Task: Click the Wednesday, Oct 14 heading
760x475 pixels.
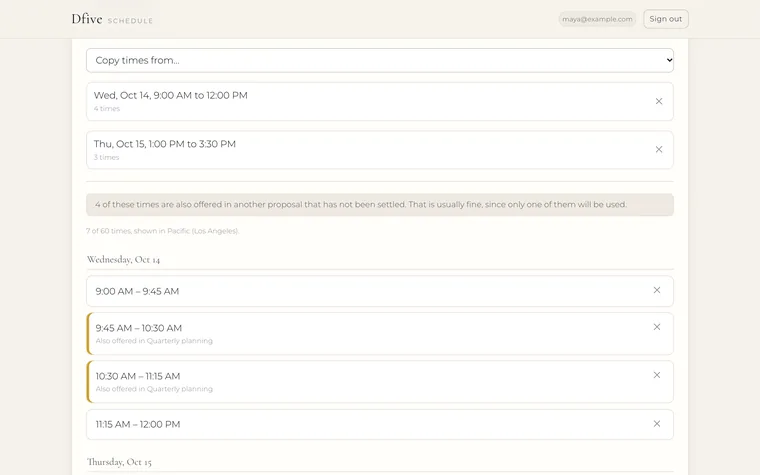Action: 123,260
